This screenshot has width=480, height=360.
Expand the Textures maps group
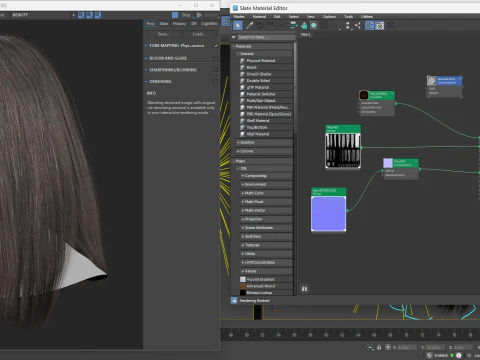click(x=266, y=245)
